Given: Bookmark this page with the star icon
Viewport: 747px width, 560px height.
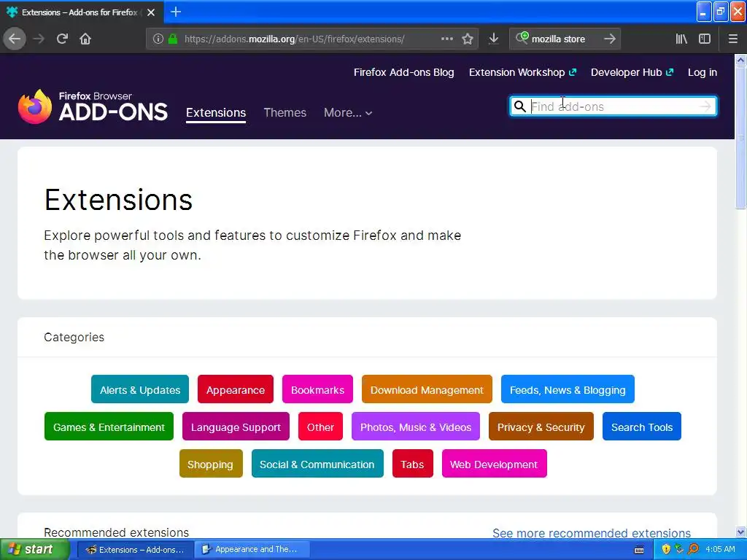Looking at the screenshot, I should [468, 39].
